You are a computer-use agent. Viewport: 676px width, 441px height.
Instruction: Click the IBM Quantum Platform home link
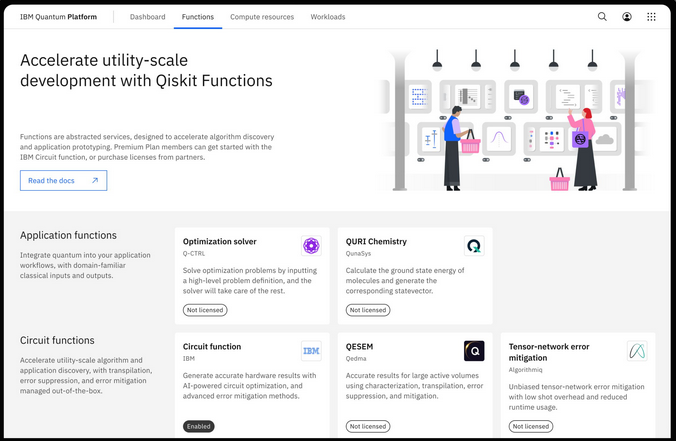click(65, 17)
